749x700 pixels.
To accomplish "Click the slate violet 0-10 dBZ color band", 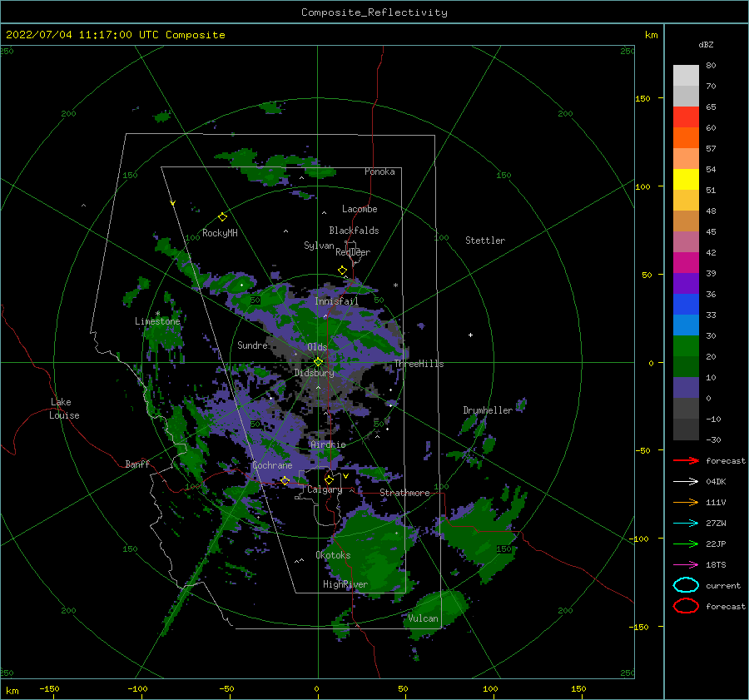I will tap(686, 388).
